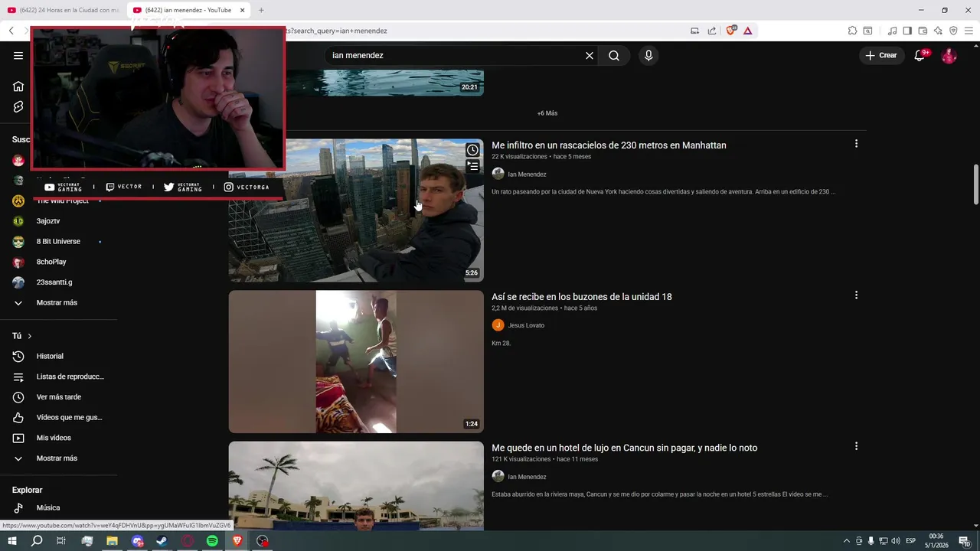Add Manhattan video to queue
Image resolution: width=980 pixels, height=551 pixels.
point(472,166)
